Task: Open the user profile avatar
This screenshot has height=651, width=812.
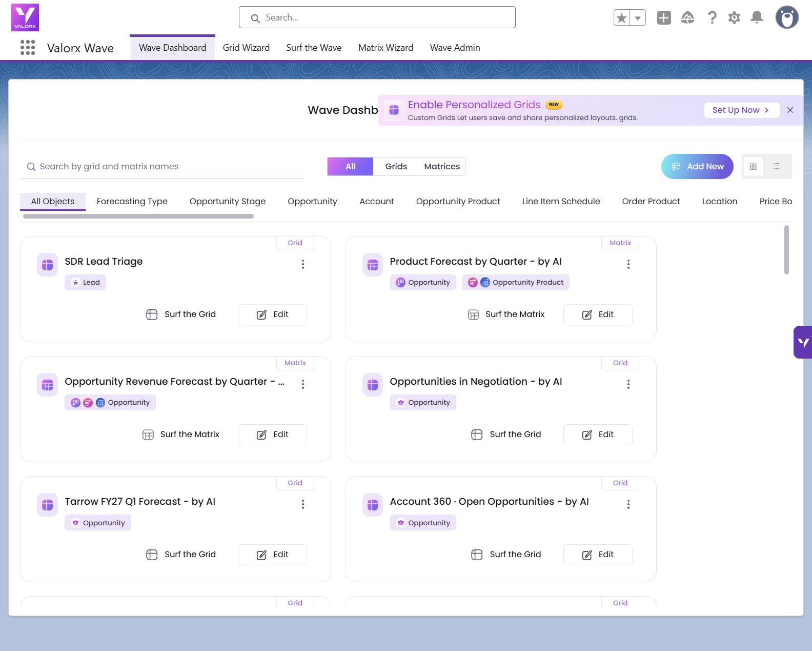Action: click(787, 17)
